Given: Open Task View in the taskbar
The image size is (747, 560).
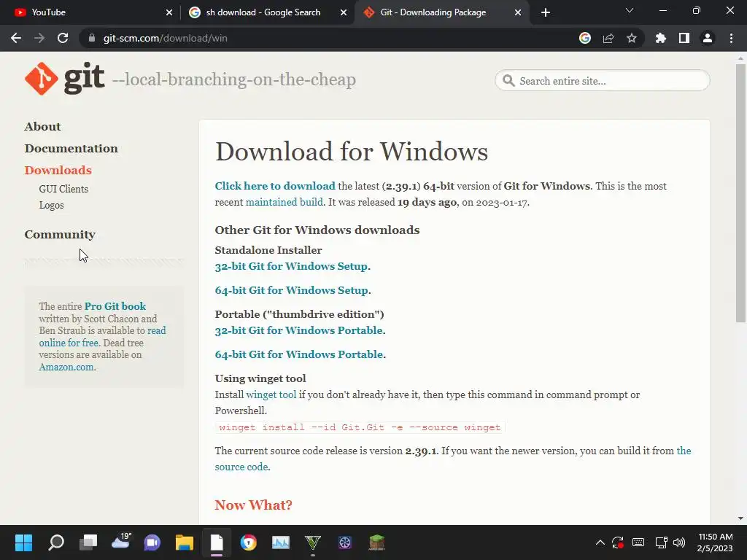Looking at the screenshot, I should tap(88, 542).
